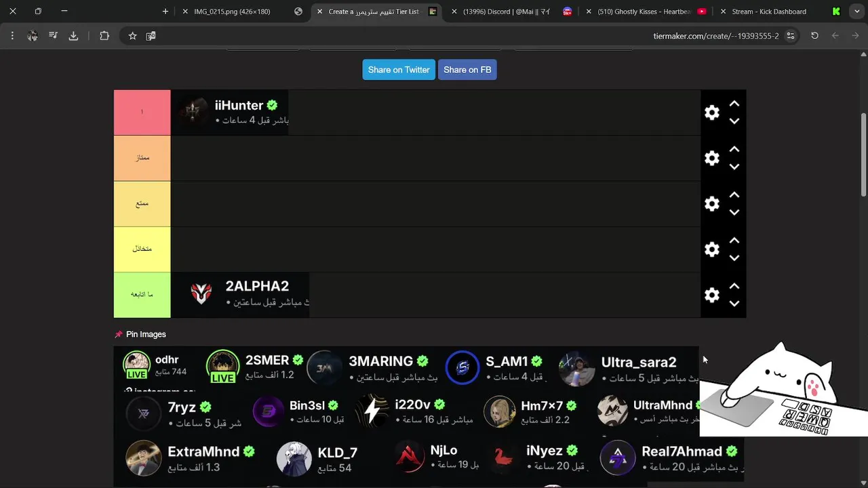Click the red top tier label
Screen dimensions: 868x488
pyautogui.click(x=142, y=113)
